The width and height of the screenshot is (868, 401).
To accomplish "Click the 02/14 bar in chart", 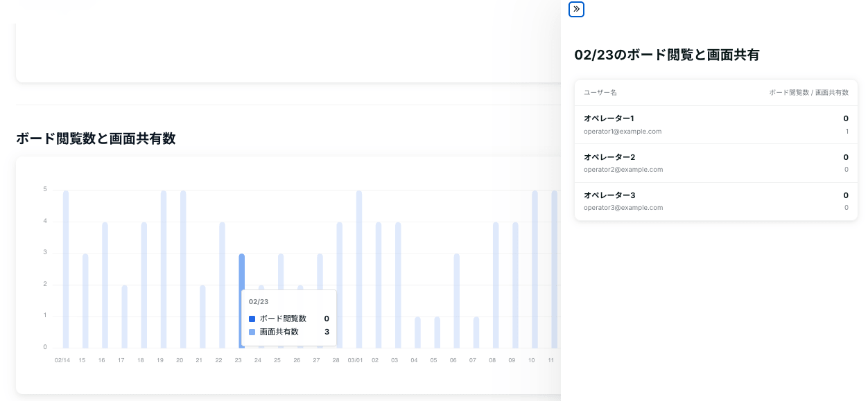I will 66,270.
